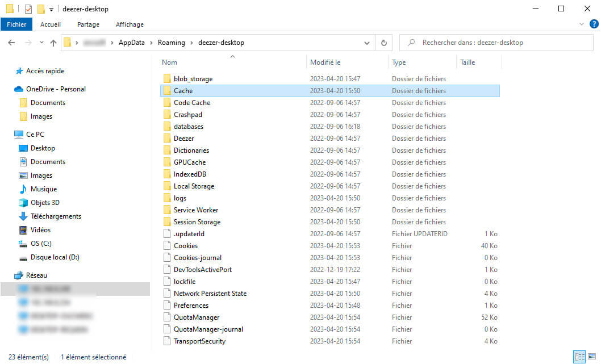This screenshot has height=364, width=601.
Task: Select the Code Cache folder icon
Action: 167,102
